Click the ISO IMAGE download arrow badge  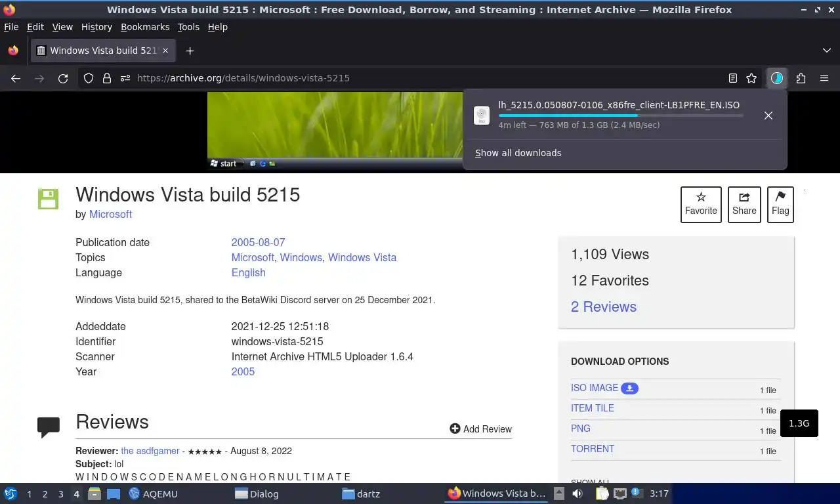(x=629, y=388)
